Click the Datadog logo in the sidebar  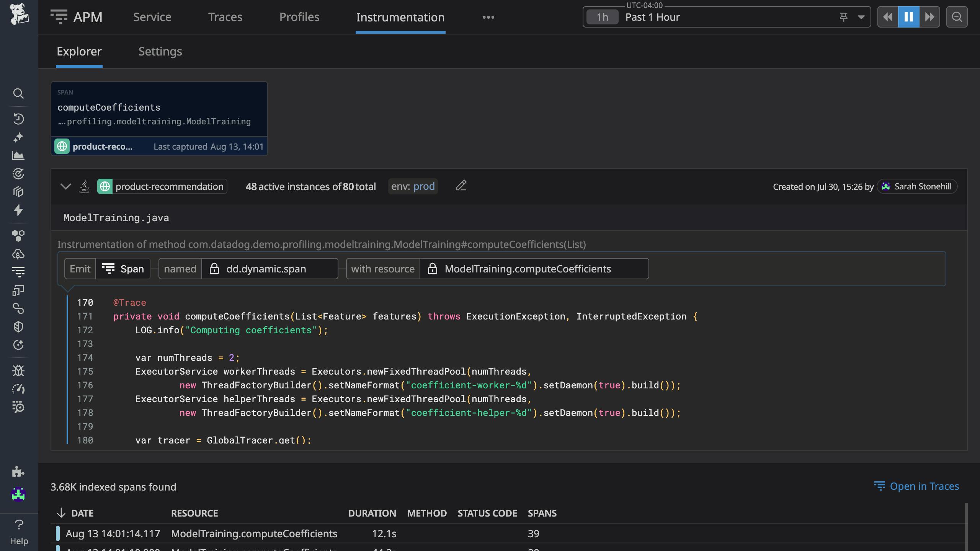coord(19,15)
